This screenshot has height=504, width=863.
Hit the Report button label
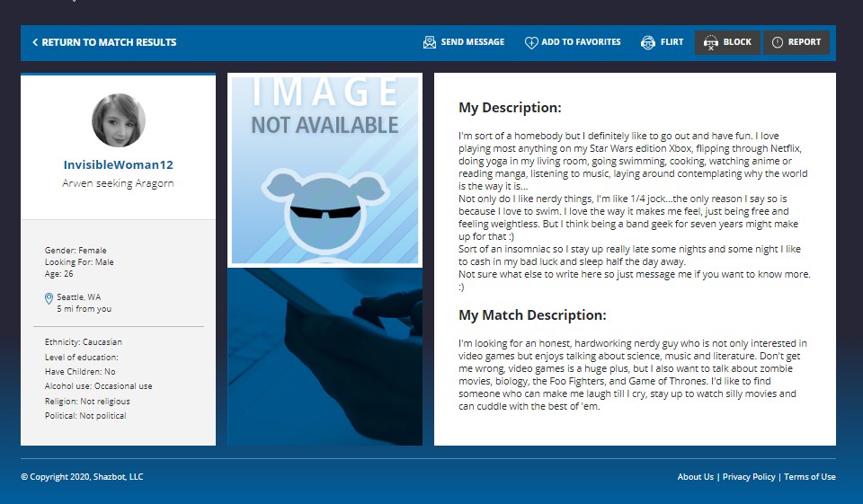[804, 42]
